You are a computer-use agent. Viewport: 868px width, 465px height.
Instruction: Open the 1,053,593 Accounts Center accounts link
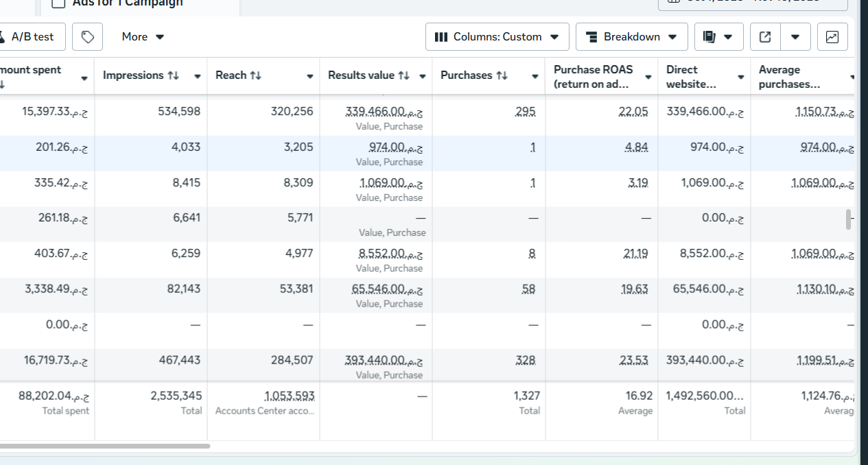coord(288,396)
